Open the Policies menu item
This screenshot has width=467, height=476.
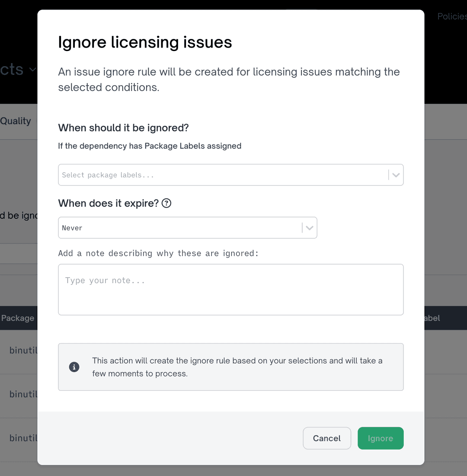tap(451, 16)
